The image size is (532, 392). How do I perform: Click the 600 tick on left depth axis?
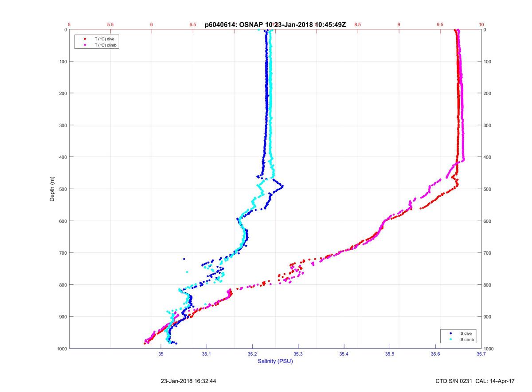point(63,221)
